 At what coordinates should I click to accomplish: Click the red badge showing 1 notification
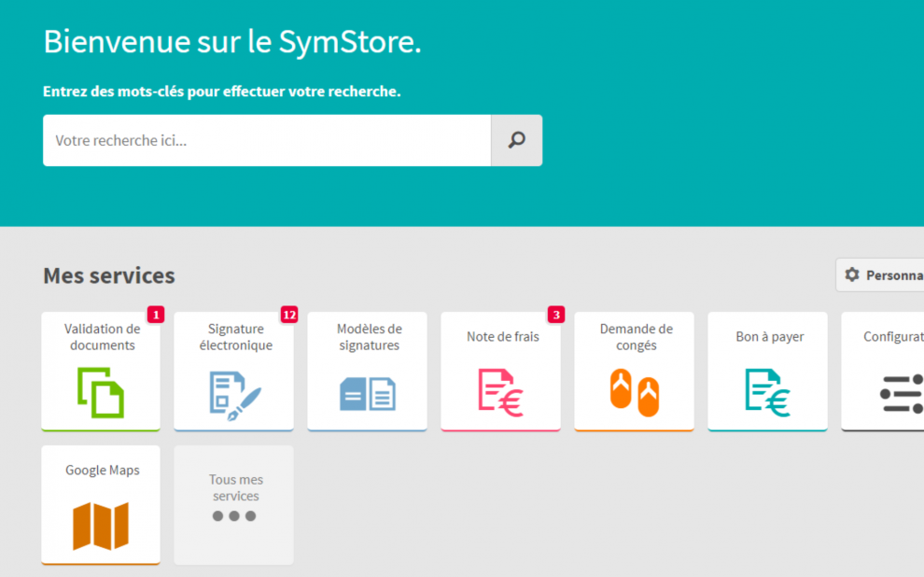point(156,315)
